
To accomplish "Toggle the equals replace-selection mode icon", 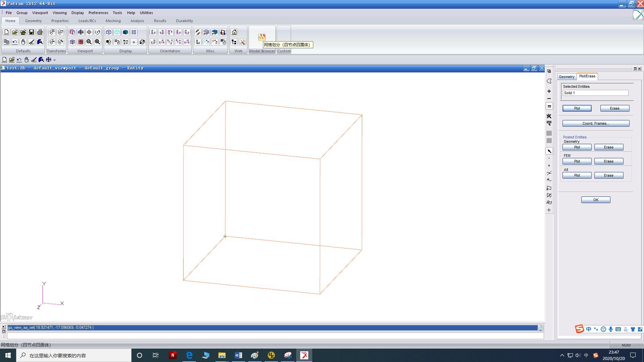I will (x=549, y=106).
